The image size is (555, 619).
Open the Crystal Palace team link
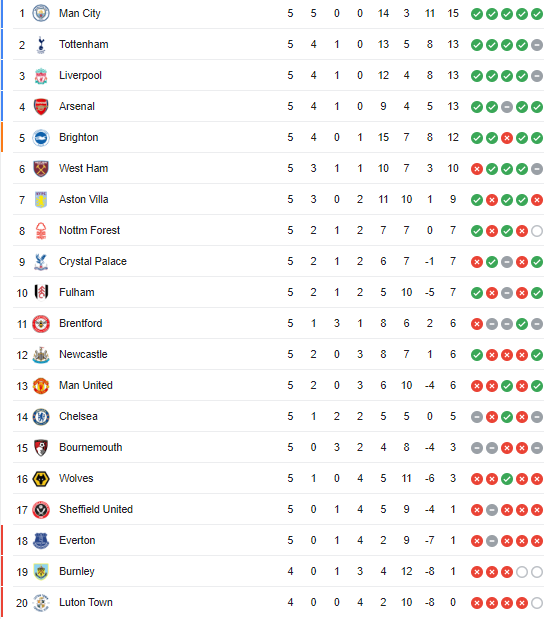93,261
